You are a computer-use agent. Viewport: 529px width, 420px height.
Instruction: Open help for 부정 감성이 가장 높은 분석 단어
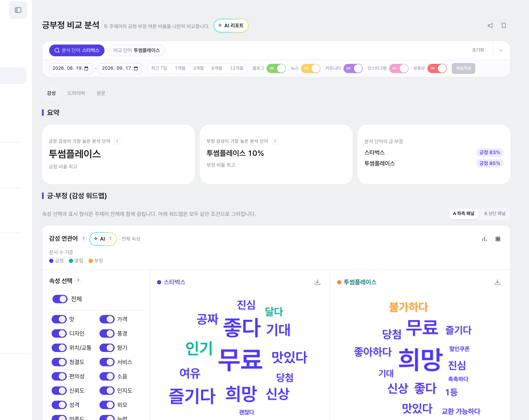click(275, 141)
